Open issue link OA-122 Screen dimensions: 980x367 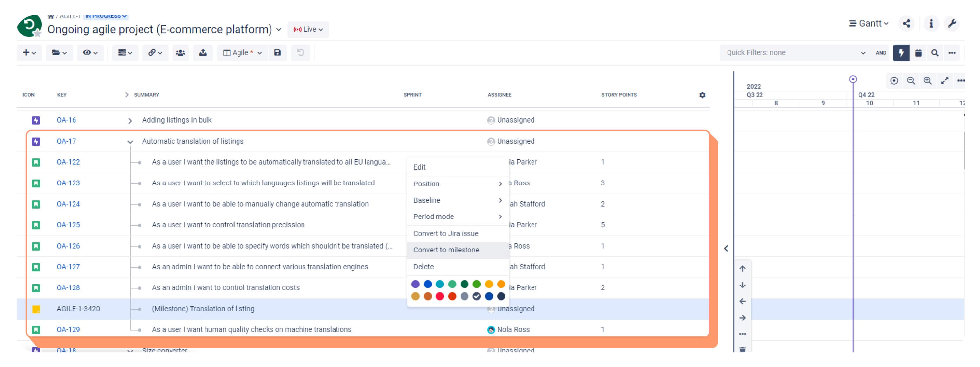point(68,162)
